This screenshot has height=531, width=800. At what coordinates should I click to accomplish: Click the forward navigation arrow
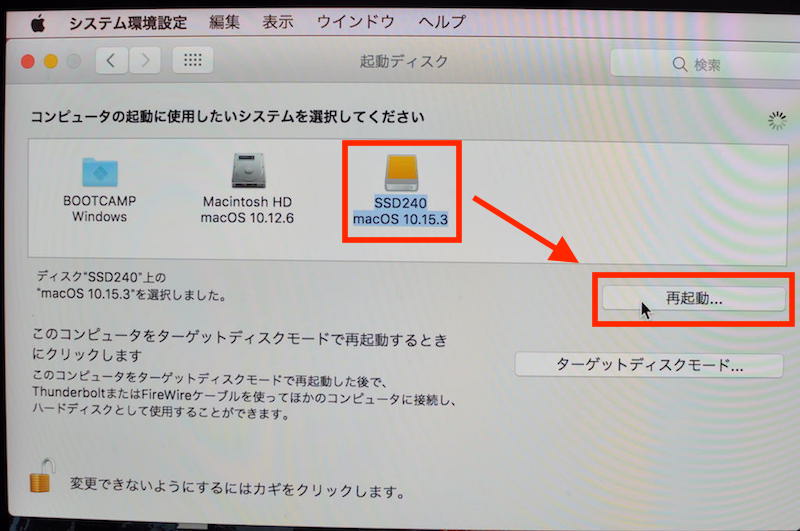(x=145, y=61)
